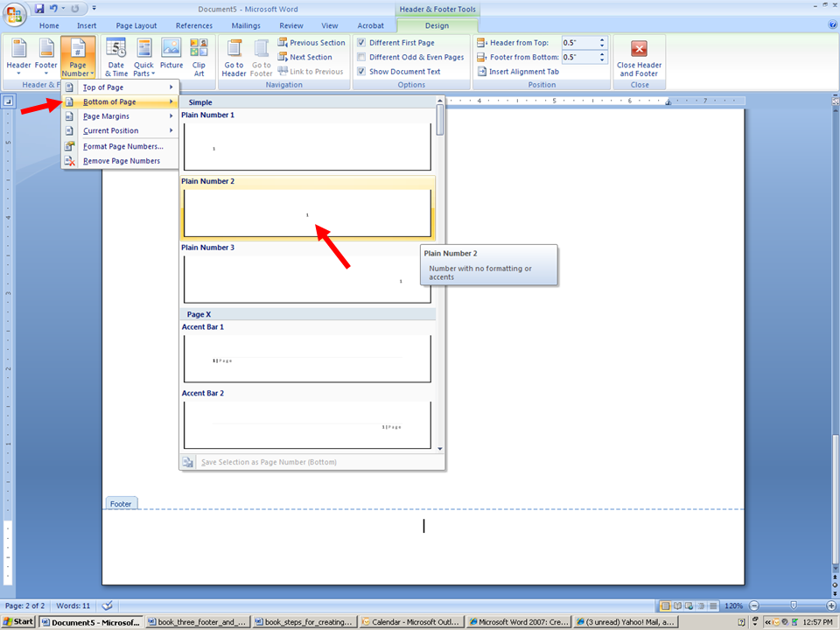
Task: Choose Accent Bar 1 thumbnail
Action: [307, 359]
